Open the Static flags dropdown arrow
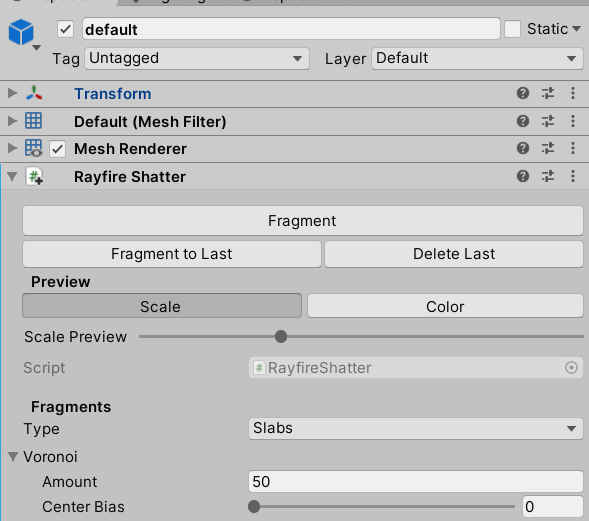The width and height of the screenshot is (589, 521). 577,29
